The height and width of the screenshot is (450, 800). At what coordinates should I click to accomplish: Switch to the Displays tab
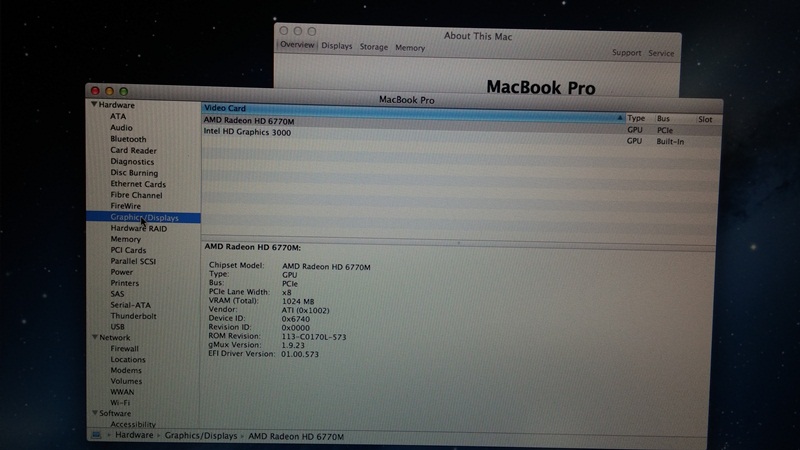[x=337, y=46]
